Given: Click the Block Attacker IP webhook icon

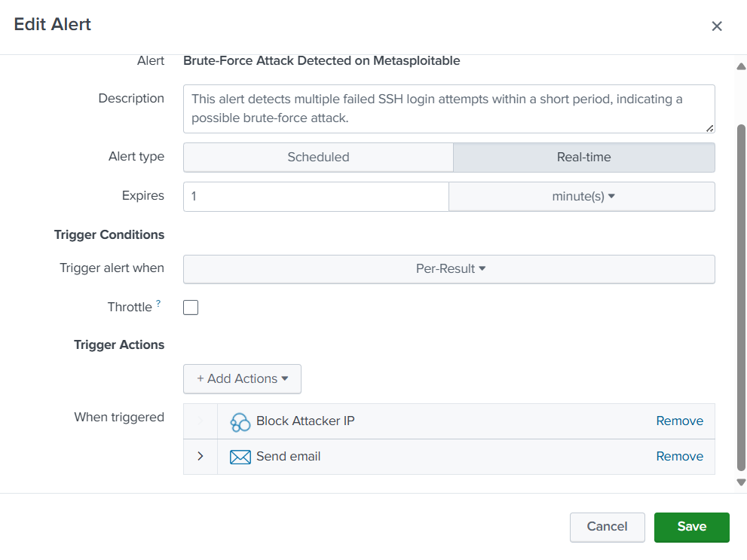Looking at the screenshot, I should [x=240, y=421].
